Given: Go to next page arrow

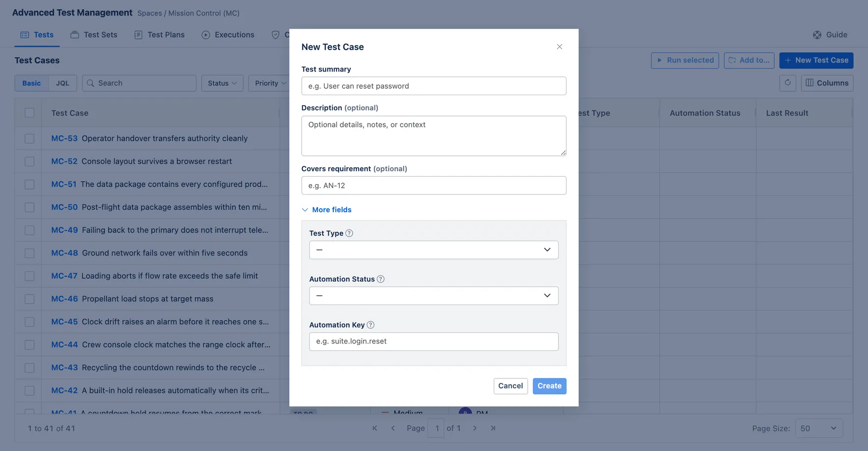Looking at the screenshot, I should click(x=475, y=428).
